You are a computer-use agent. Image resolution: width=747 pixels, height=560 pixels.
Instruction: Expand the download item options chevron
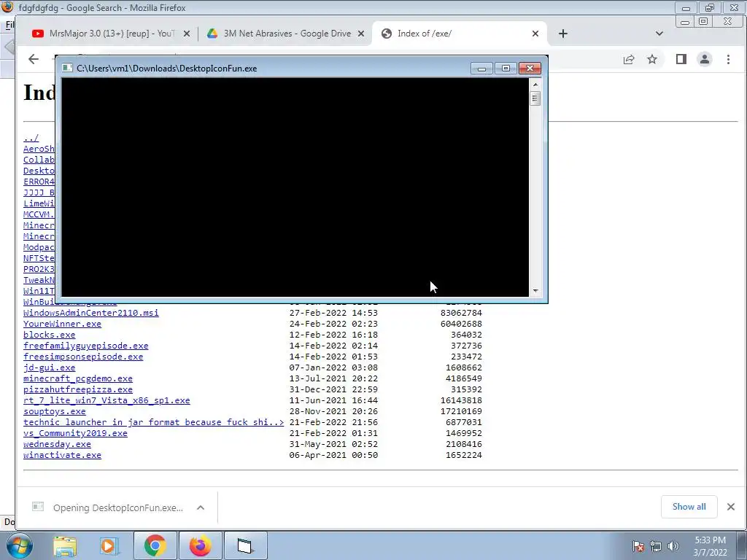tap(201, 507)
